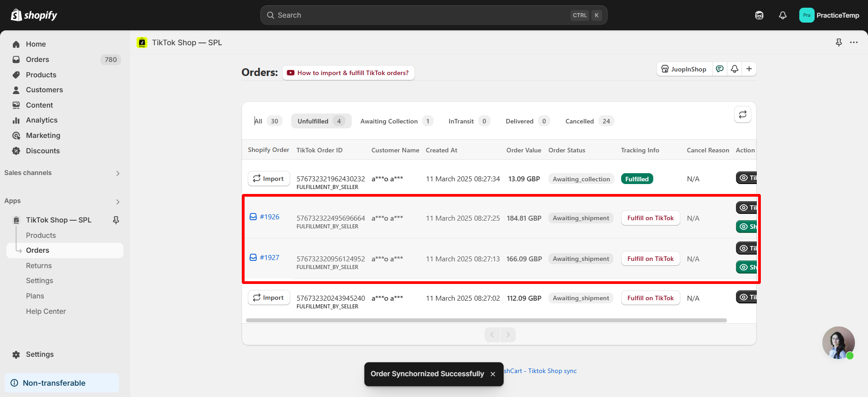Go to the next page of orders
Screen dimensions: 868x397
click(508, 335)
